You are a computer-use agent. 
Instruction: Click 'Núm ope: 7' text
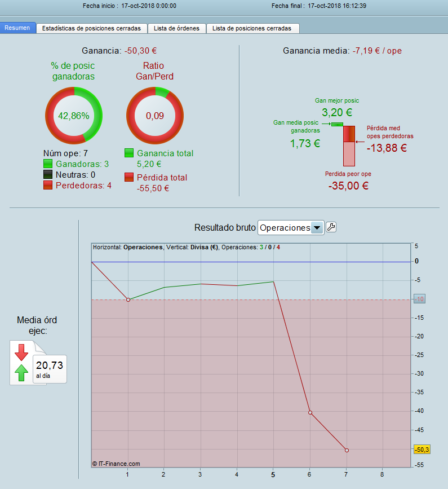pyautogui.click(x=66, y=153)
